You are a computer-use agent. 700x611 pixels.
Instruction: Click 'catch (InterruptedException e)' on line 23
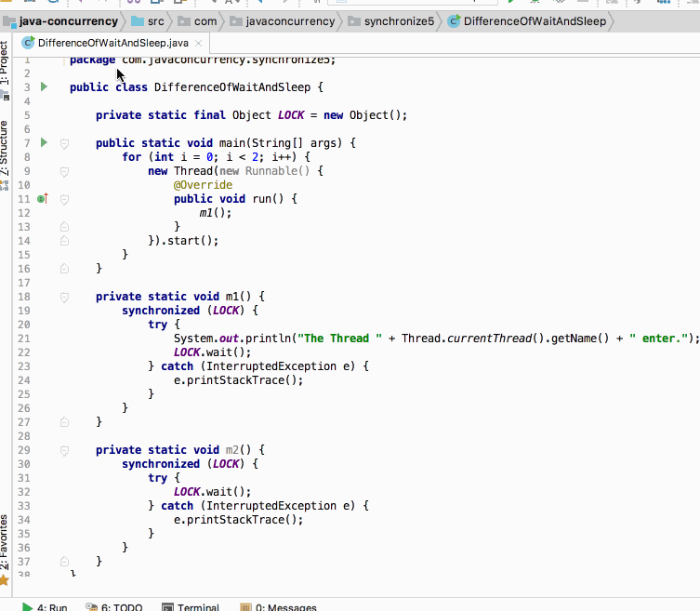coord(258,366)
